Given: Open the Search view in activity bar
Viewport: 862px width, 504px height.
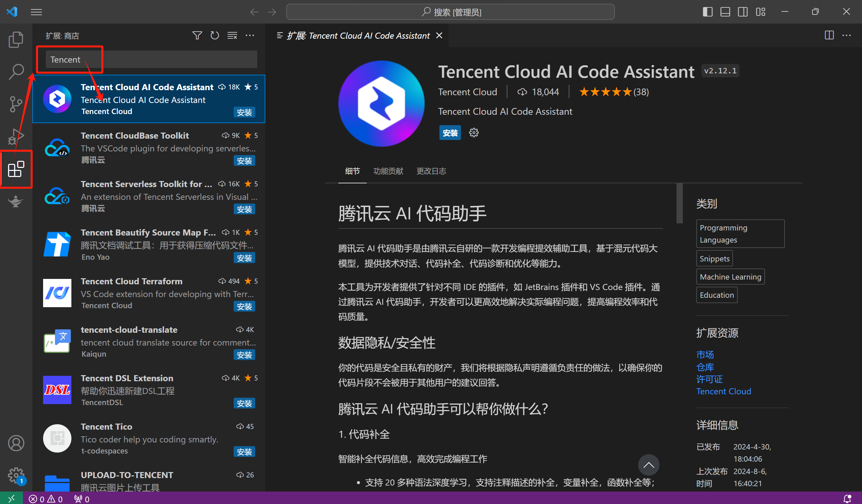Looking at the screenshot, I should [16, 72].
